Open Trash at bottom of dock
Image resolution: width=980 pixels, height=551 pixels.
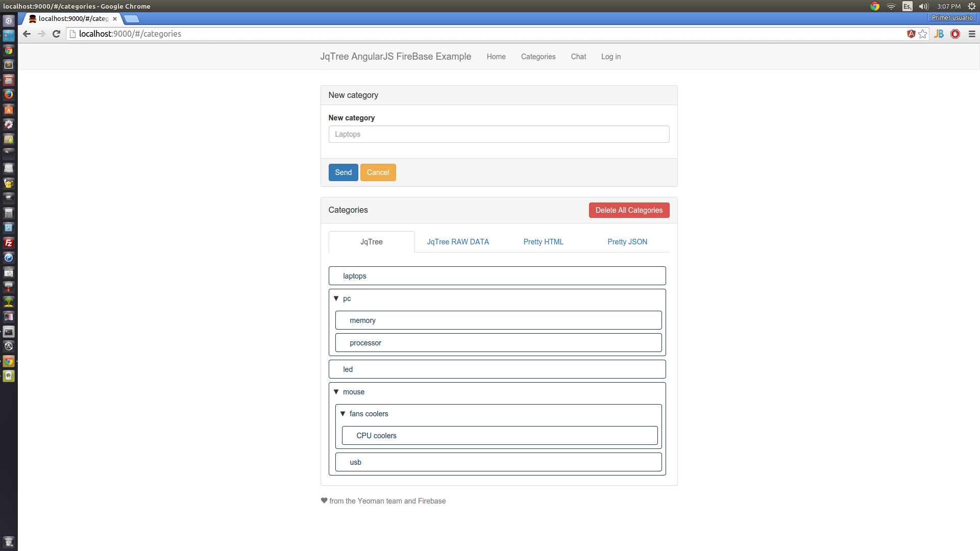pyautogui.click(x=9, y=542)
